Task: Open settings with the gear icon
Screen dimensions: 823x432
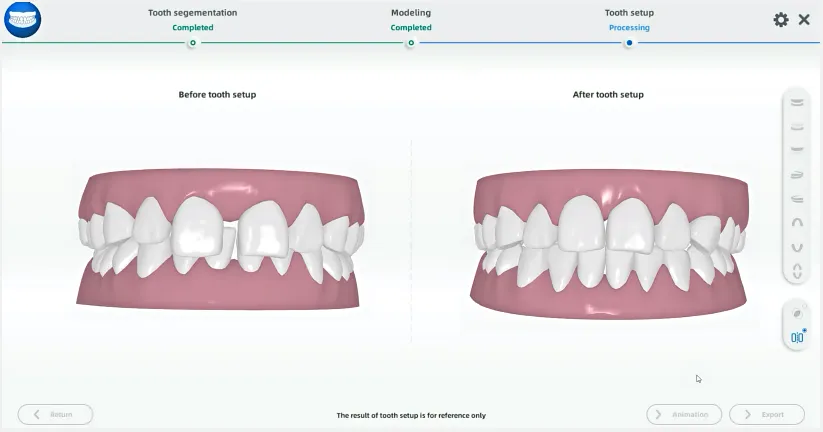Action: point(781,20)
